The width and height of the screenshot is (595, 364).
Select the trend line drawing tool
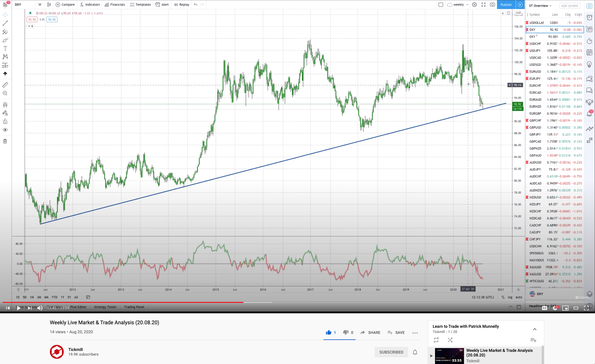pos(5,23)
